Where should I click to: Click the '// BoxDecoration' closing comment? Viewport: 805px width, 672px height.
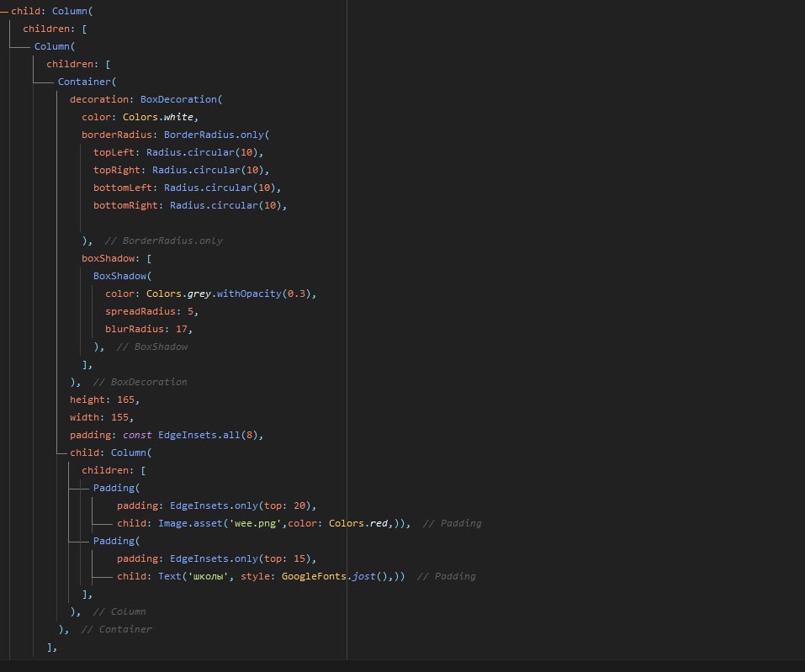coord(140,382)
